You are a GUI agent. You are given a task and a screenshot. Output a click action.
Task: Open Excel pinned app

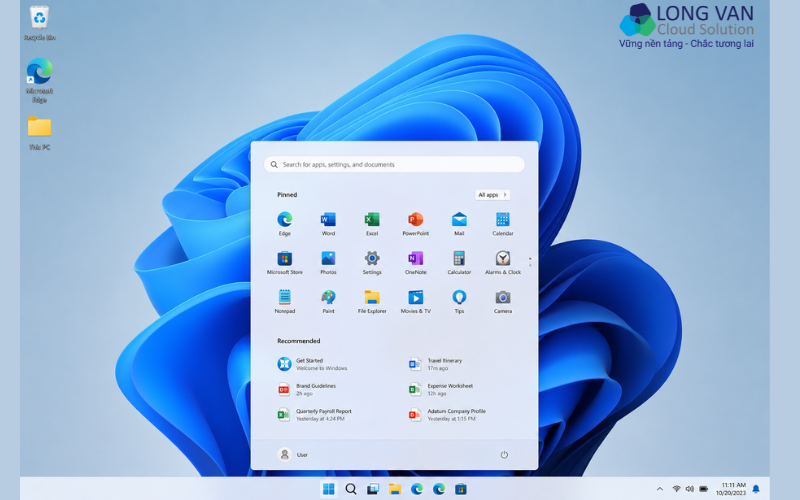[x=372, y=224]
